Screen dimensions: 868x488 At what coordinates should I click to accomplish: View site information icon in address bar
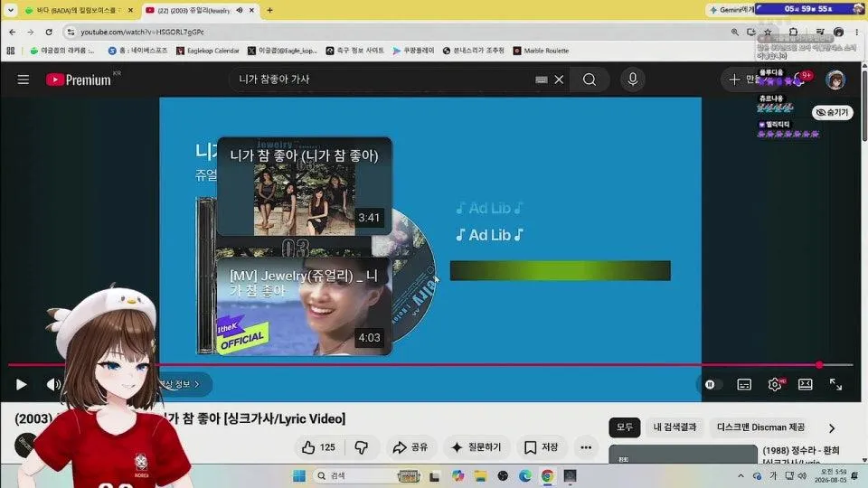[71, 33]
